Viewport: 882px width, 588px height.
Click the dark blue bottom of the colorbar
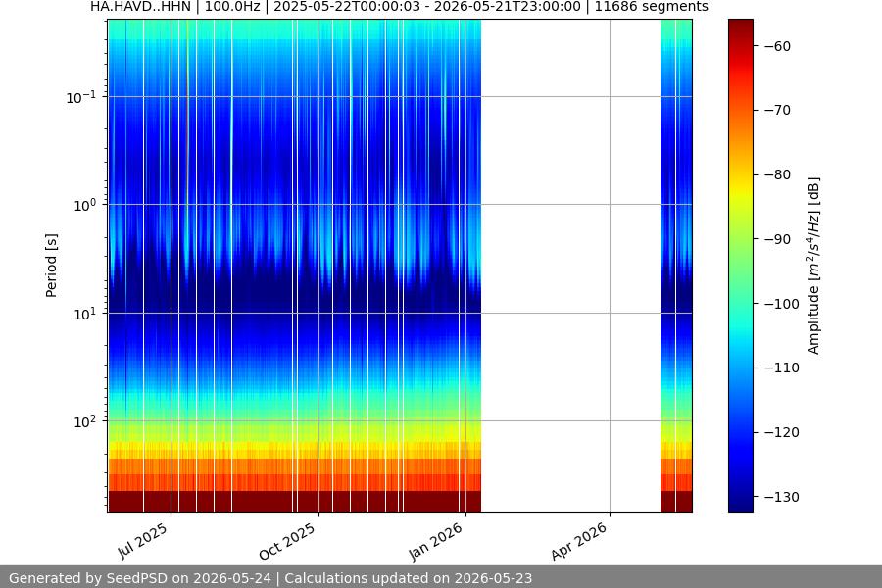pyautogui.click(x=740, y=501)
